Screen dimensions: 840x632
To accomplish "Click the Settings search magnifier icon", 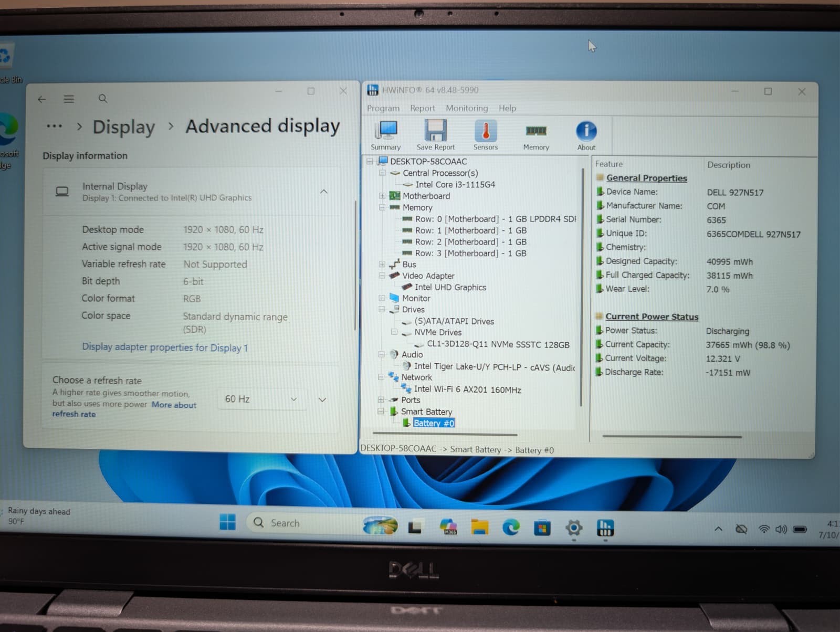I will 103,99.
